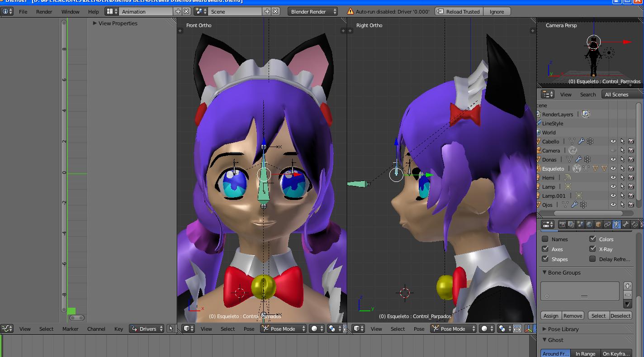
Task: Toggle Colors display checkbox
Action: click(x=592, y=239)
